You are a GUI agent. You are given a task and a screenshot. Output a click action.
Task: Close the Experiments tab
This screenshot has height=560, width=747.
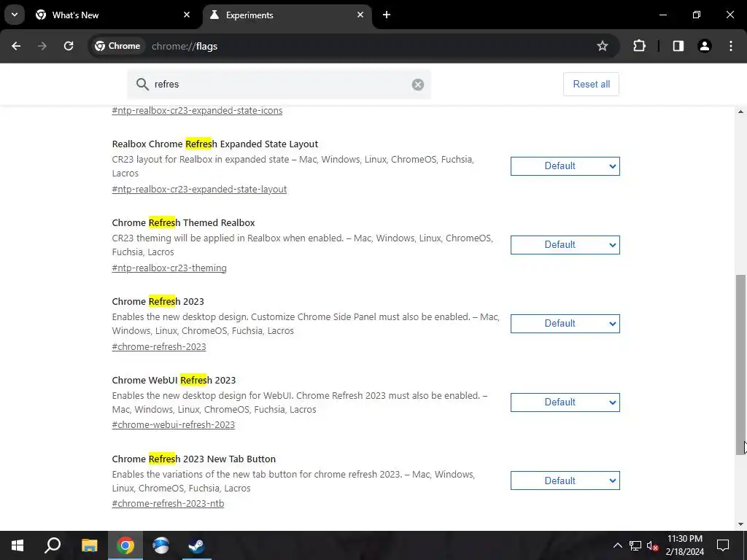360,15
